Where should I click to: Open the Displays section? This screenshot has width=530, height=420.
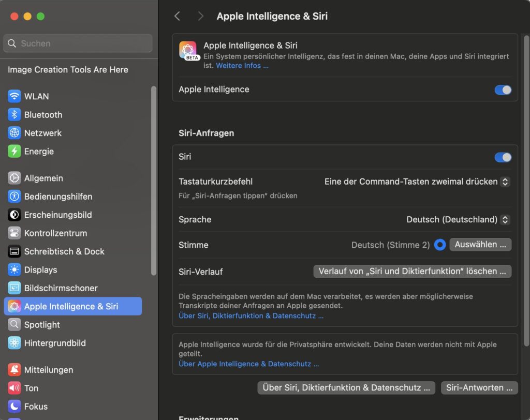tap(40, 269)
